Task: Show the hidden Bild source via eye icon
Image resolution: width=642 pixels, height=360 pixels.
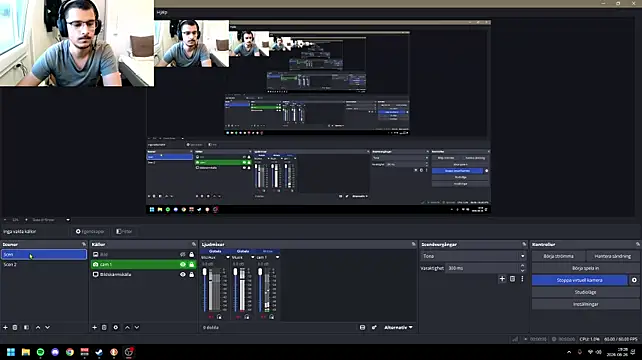Action: pos(183,255)
